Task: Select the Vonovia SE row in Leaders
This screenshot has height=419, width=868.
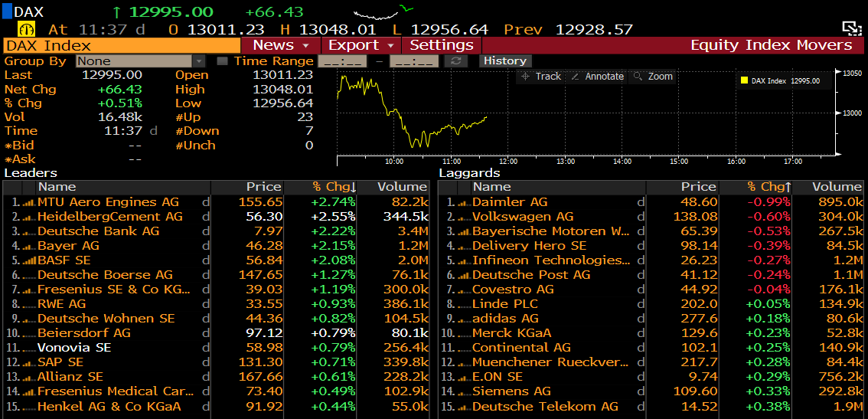Action: (216, 348)
